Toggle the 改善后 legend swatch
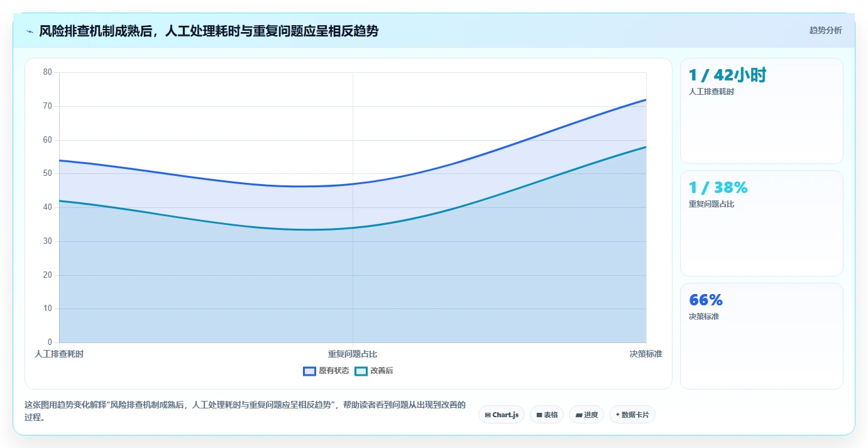Screen dimensions: 868x448 361,371
